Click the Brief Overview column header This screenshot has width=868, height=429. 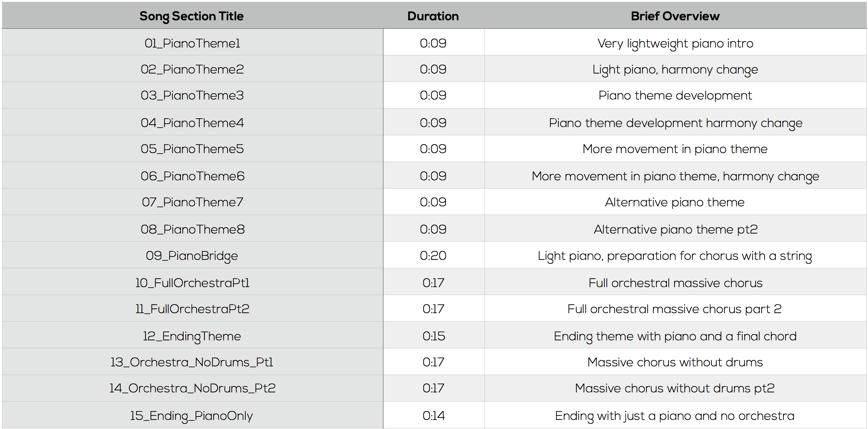pos(675,15)
